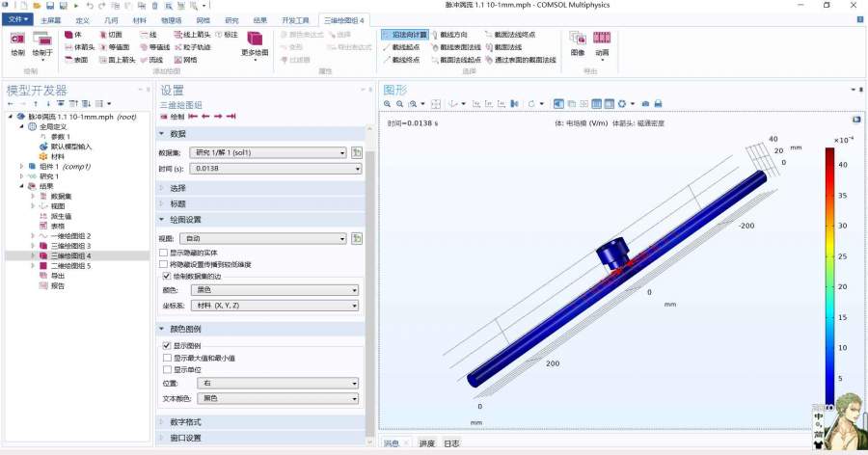Select the 等值面 (Isosurface) plot icon
This screenshot has height=455, width=868.
click(x=113, y=47)
